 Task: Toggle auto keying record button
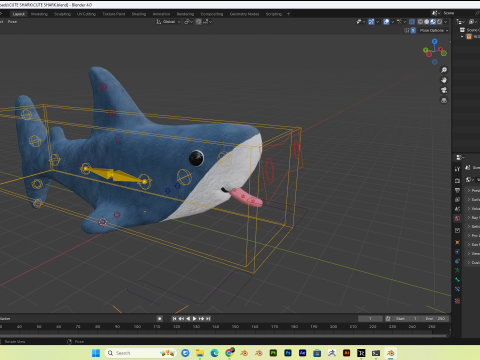[x=160, y=319]
